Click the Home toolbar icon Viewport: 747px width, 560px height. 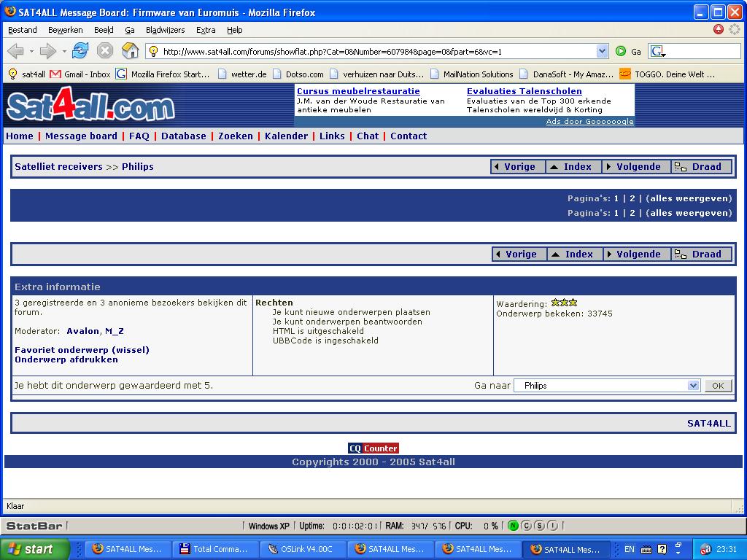pos(130,51)
